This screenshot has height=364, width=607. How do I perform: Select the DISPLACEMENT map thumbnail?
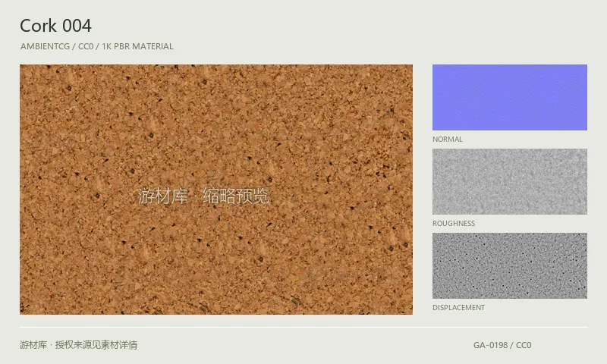click(509, 265)
